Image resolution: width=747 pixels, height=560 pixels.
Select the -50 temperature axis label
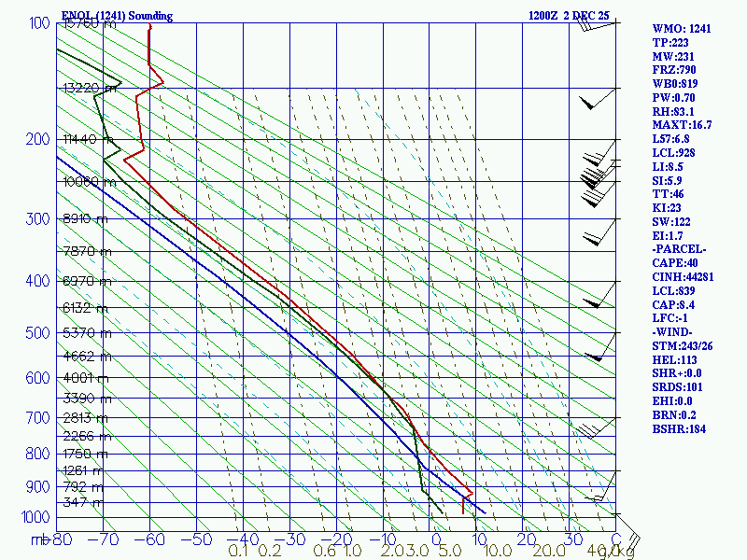197,539
